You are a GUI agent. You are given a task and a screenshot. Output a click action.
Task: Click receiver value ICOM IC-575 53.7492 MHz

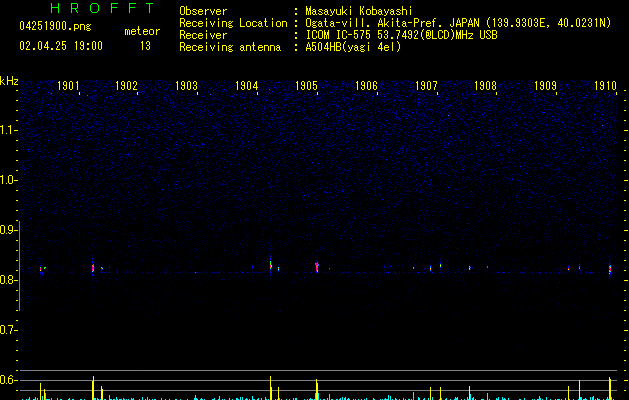click(401, 35)
